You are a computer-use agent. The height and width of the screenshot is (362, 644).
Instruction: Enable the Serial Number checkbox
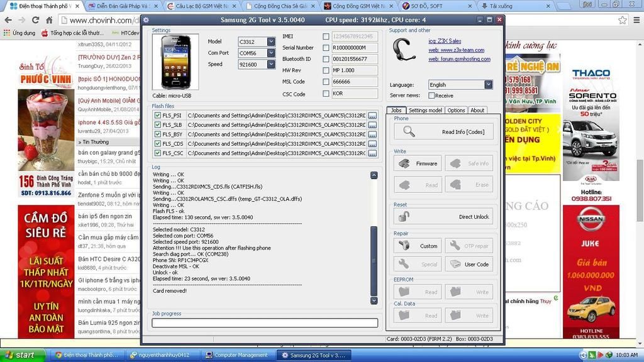tap(326, 48)
